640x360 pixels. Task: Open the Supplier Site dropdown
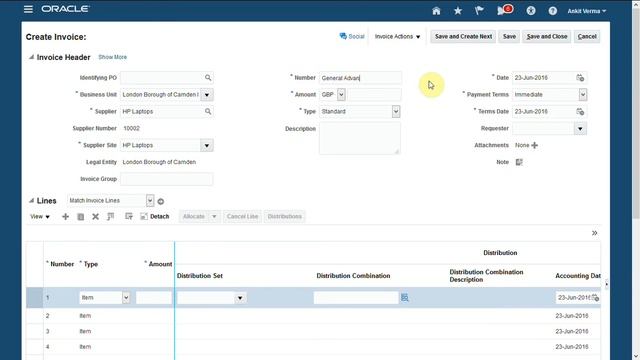tap(207, 145)
